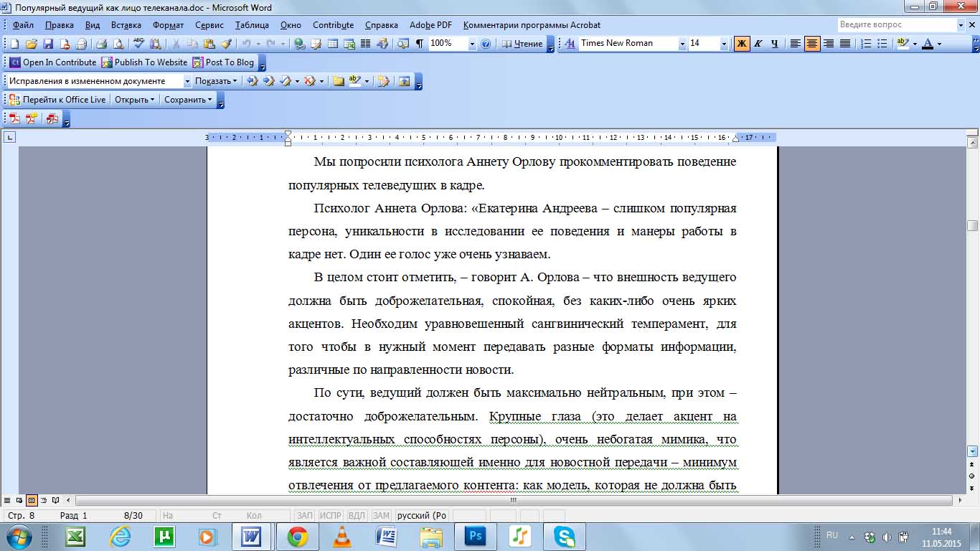This screenshot has height=551, width=980.
Task: Select the Format Painter brush
Action: click(225, 44)
